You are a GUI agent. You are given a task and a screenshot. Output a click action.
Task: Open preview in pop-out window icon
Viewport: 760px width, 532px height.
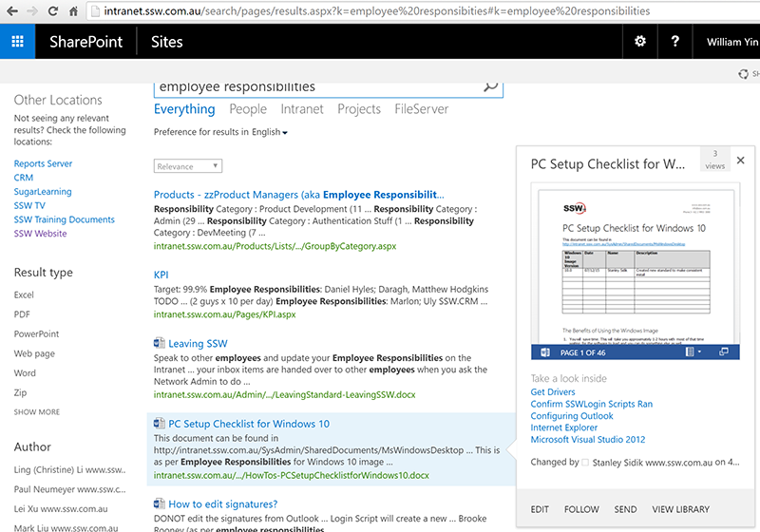[x=724, y=351]
